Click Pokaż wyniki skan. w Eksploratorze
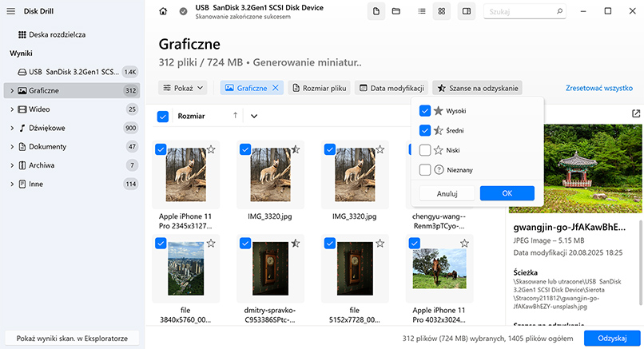 coord(72,339)
